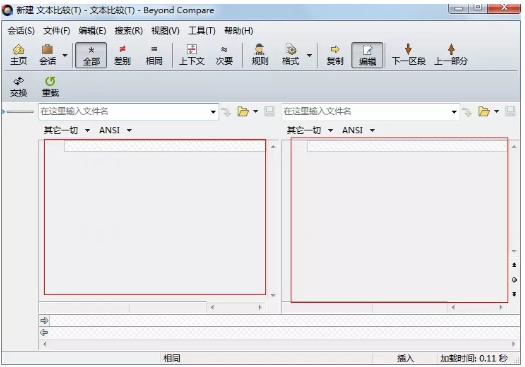
Task: Jump to 上一部分 previous section
Action: 451,55
